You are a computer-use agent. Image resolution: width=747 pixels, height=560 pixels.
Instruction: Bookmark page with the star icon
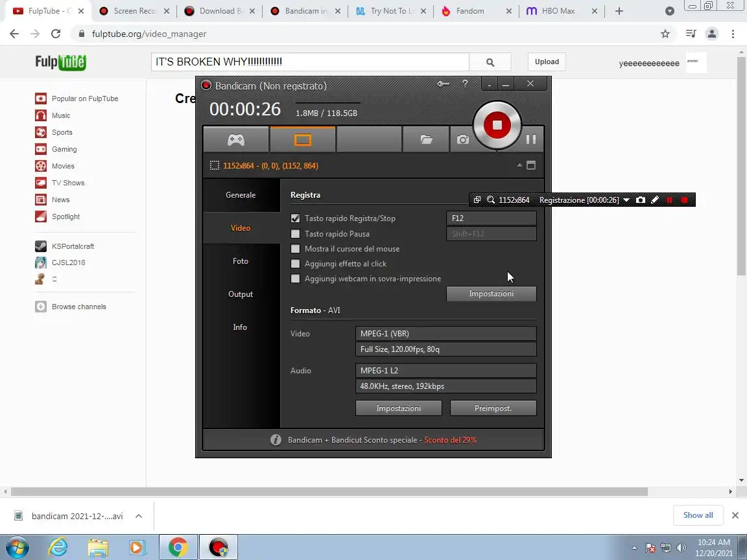coord(665,34)
